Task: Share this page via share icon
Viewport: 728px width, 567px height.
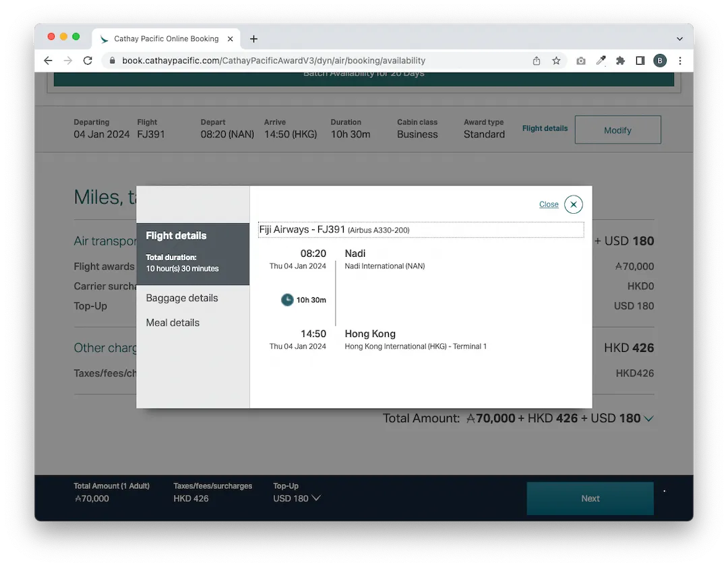Action: coord(537,61)
